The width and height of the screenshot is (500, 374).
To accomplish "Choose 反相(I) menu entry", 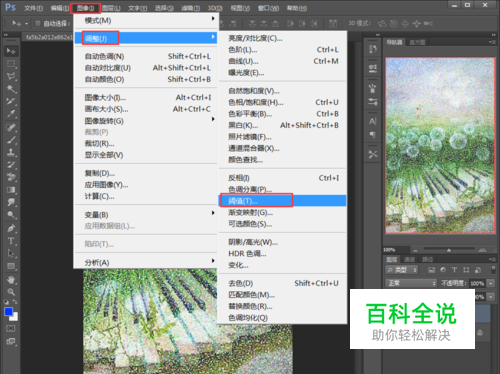I will pos(282,178).
